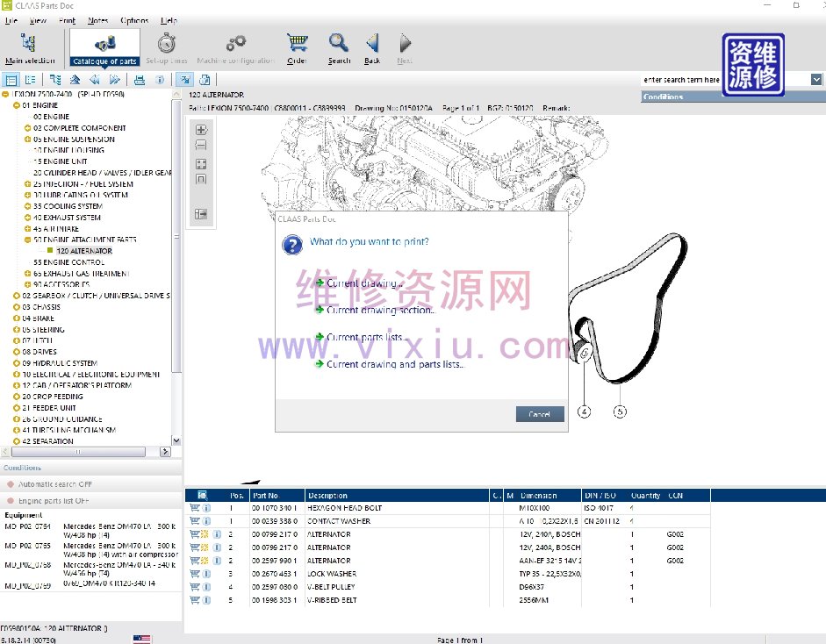Open the Options menu
Image resolution: width=826 pixels, height=644 pixels.
pos(134,20)
